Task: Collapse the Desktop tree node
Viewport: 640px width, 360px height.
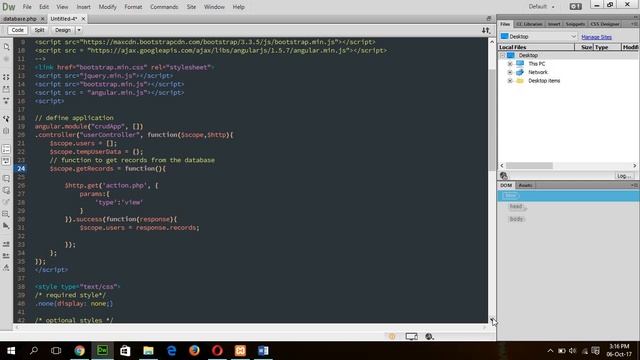Action: pyautogui.click(x=503, y=56)
